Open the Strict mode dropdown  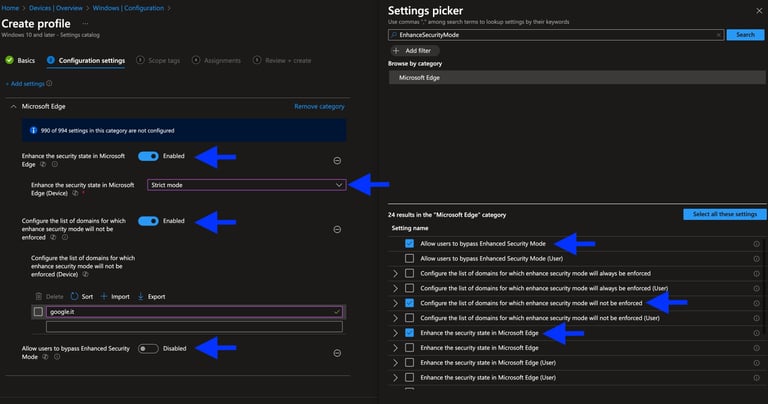click(x=246, y=185)
